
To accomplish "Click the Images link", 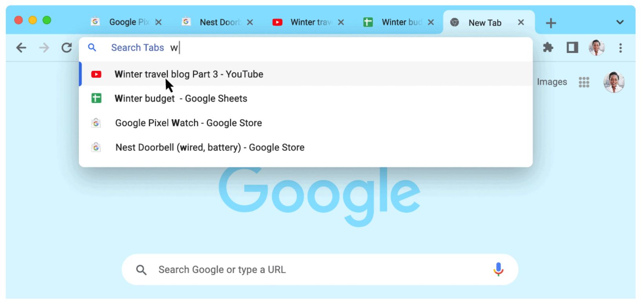I will tap(552, 82).
